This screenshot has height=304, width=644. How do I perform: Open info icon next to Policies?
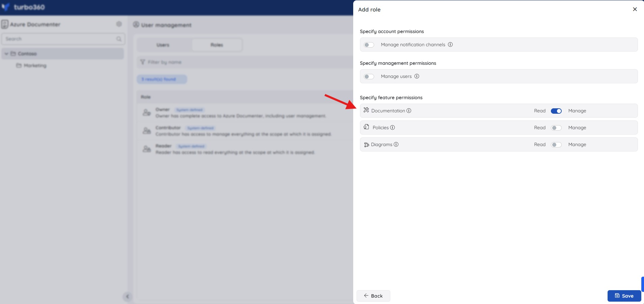click(392, 128)
